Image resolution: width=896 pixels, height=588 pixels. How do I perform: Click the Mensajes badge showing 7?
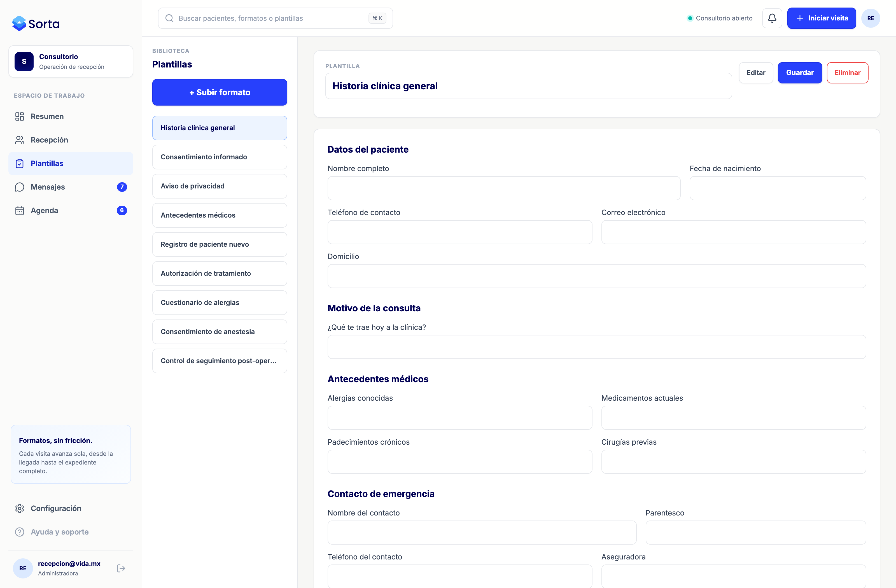[122, 187]
